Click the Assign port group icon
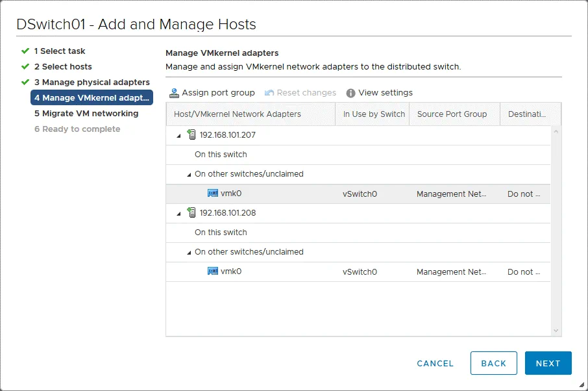 point(174,93)
